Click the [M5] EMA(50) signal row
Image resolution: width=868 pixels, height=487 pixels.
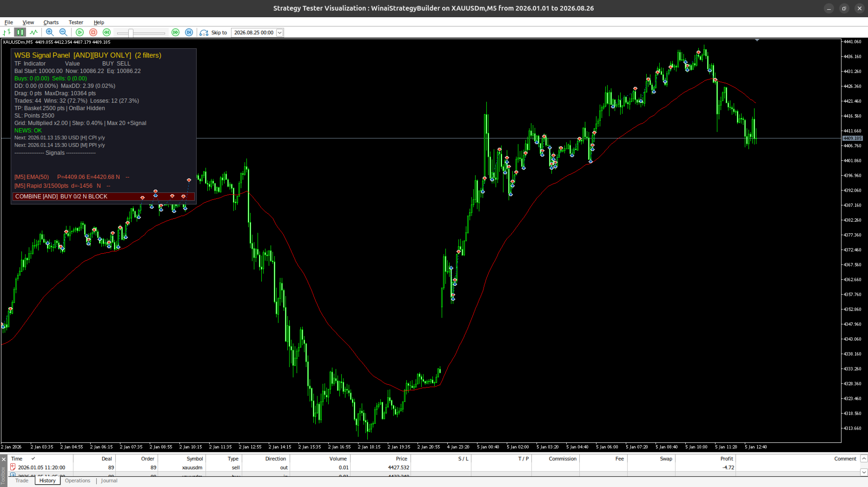coord(72,177)
